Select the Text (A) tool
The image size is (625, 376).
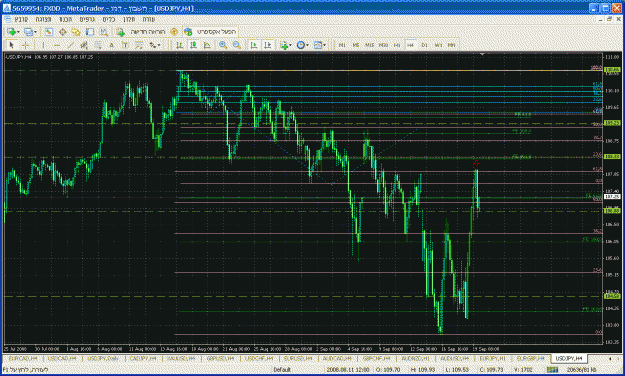tap(112, 45)
